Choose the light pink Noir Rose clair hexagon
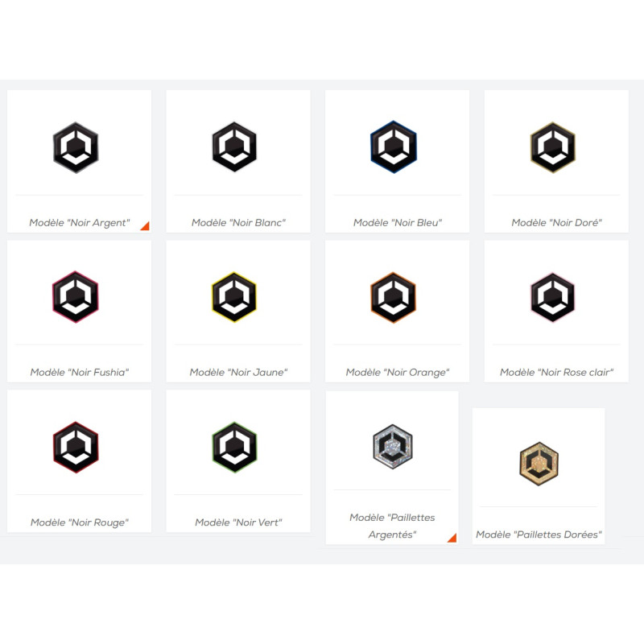The image size is (644, 644). point(553,297)
